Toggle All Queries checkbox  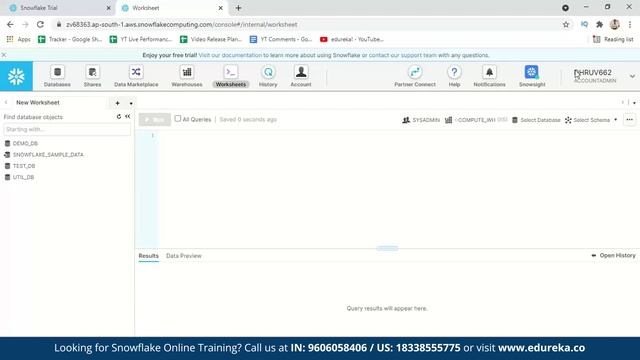tap(178, 118)
